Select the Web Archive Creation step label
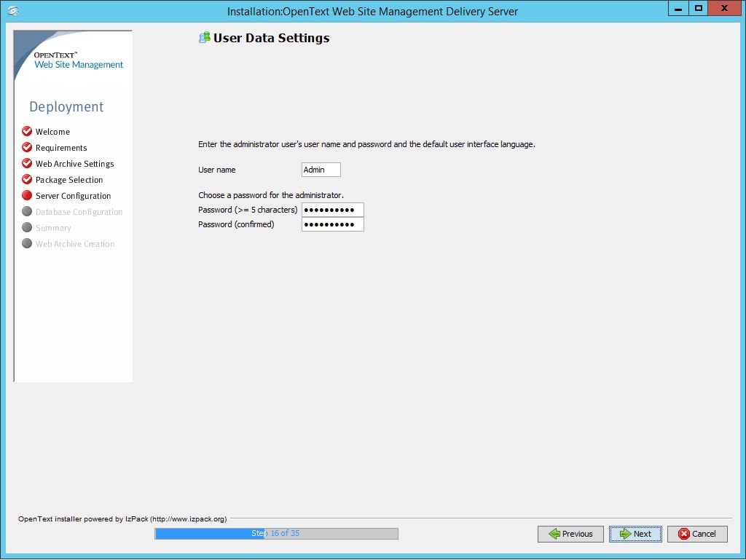The height and width of the screenshot is (560, 746). tap(75, 244)
